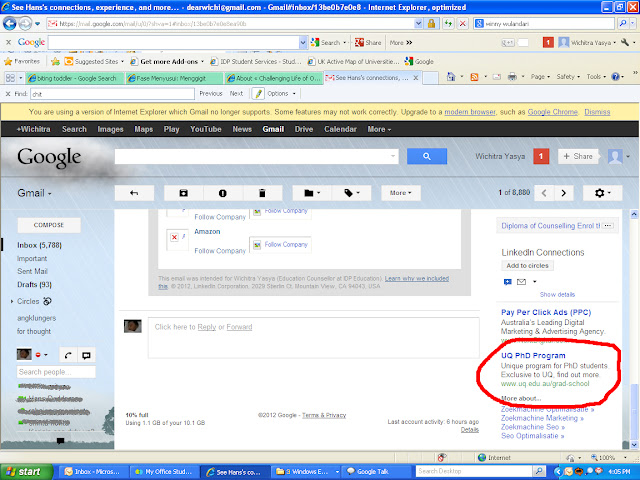Click the email envelope icon under LinkedIn Connections

point(521,282)
